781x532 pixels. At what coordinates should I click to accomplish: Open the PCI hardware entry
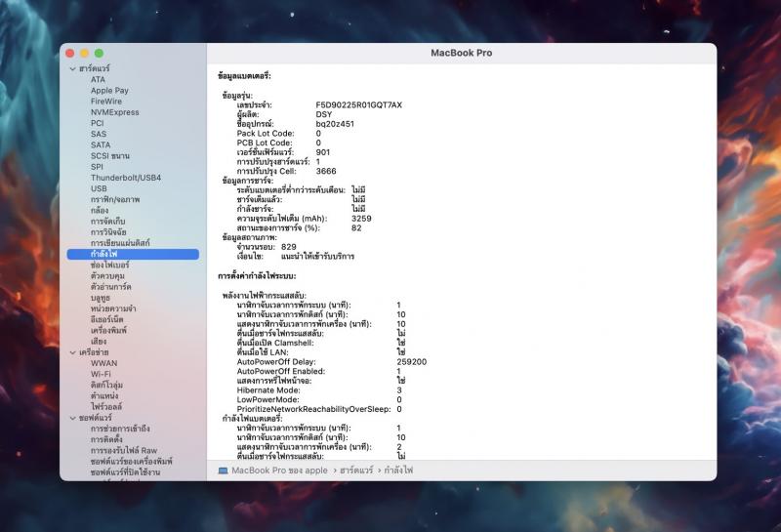[97, 123]
